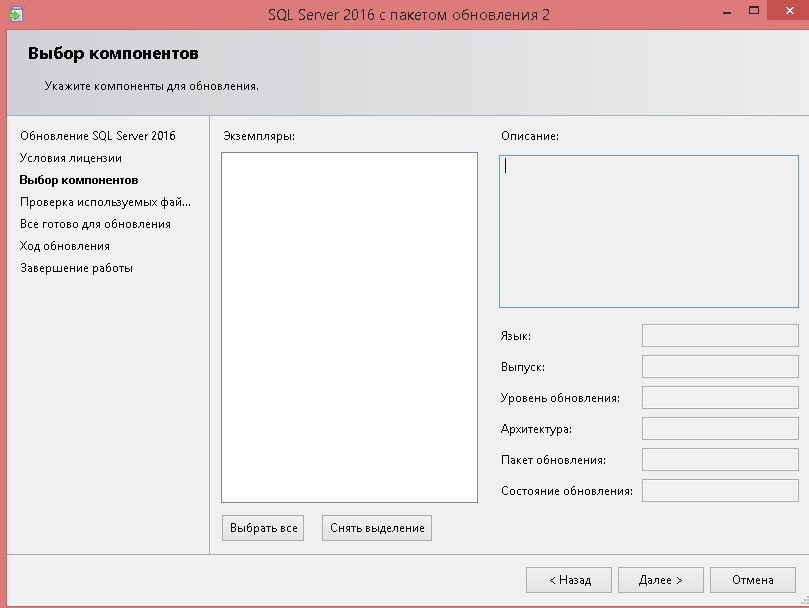Click the window resize grip in corner
809x608 pixels.
(x=804, y=601)
